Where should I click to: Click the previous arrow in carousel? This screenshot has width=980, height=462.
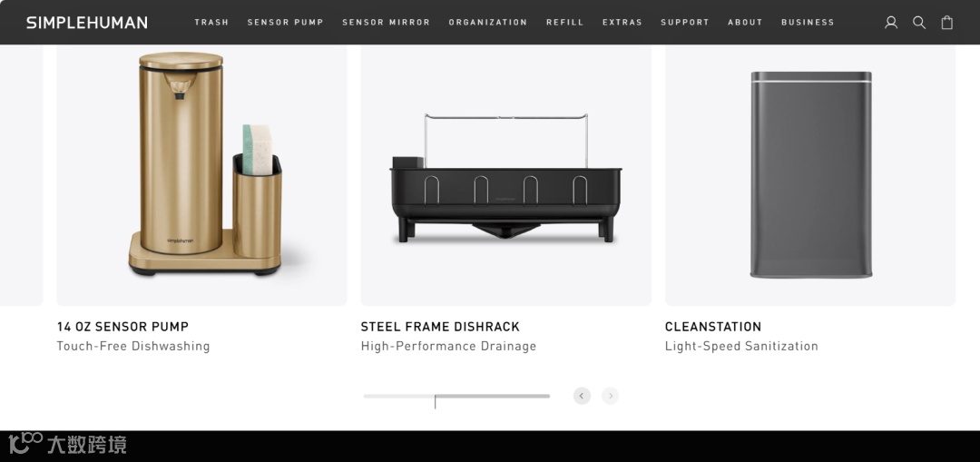coord(582,396)
